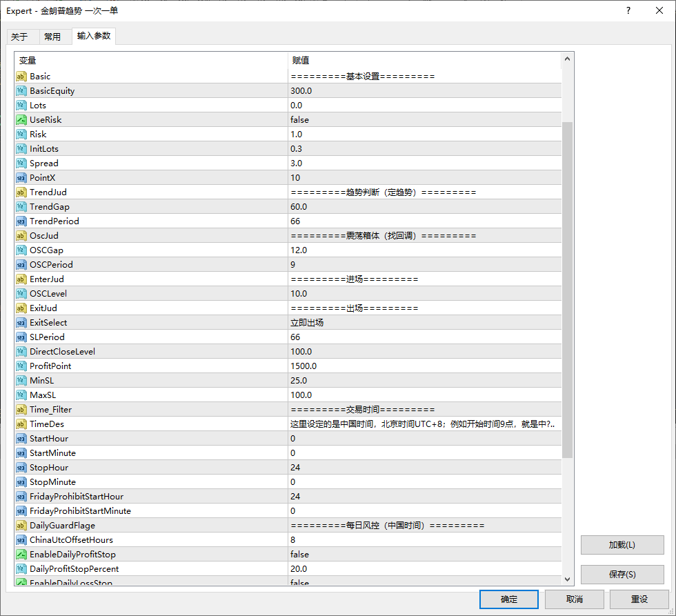Click the scrollbar down arrow
The height and width of the screenshot is (616, 676).
(567, 579)
